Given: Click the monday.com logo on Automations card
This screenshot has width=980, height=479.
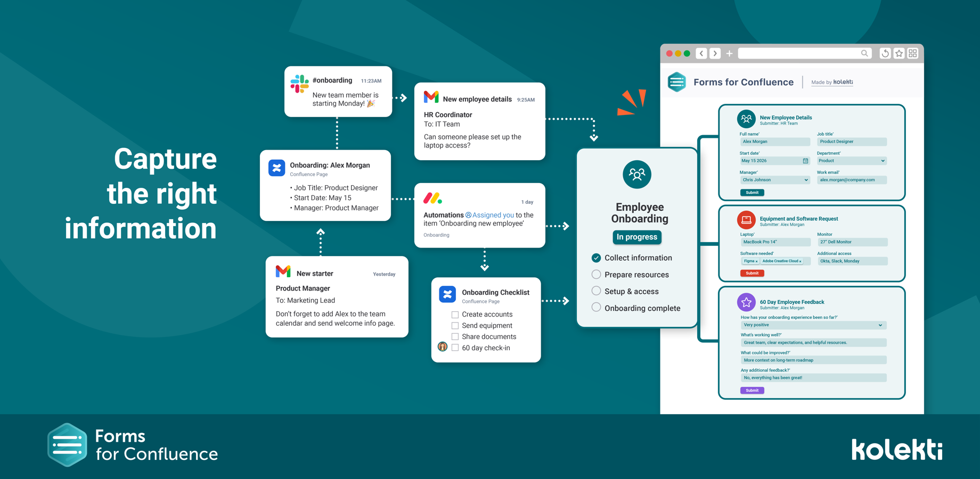Looking at the screenshot, I should [432, 199].
